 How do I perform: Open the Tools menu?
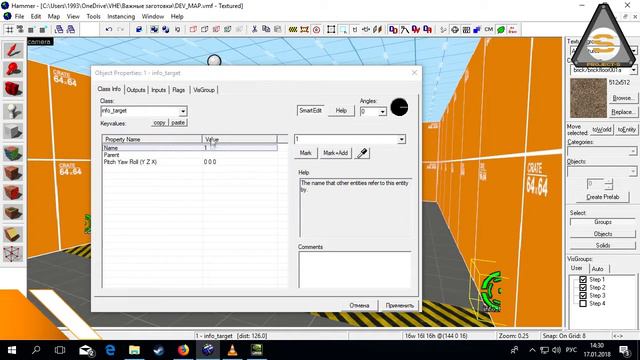[93, 16]
